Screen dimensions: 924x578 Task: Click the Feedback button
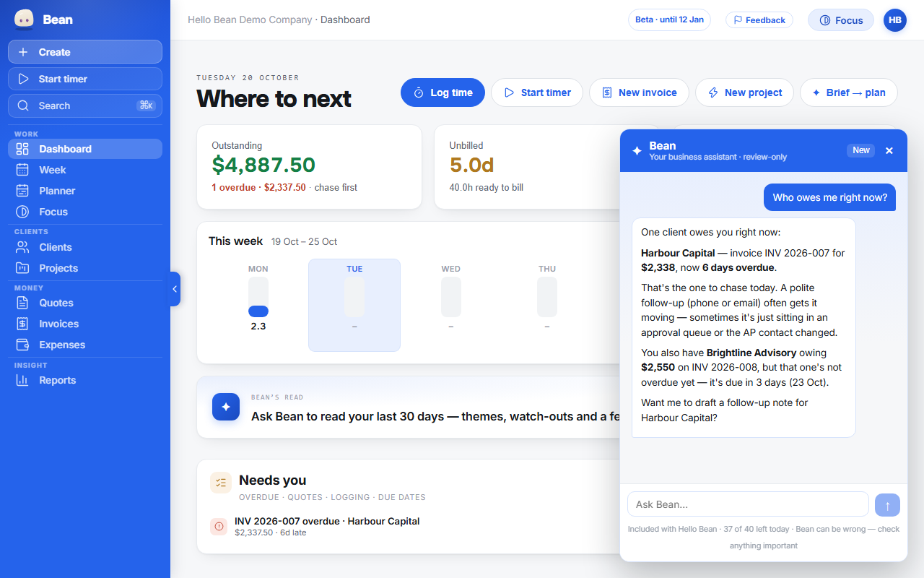759,20
